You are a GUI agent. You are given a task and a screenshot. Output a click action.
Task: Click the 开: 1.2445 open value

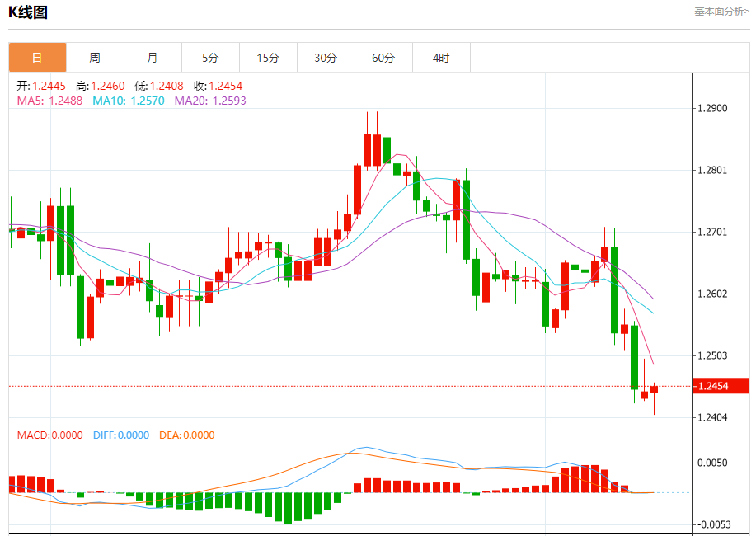tap(41, 86)
